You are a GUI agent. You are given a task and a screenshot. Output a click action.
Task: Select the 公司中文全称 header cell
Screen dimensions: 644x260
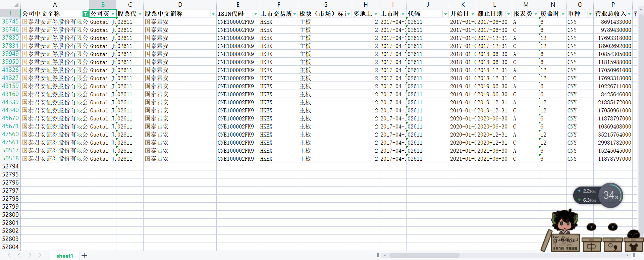pos(55,14)
